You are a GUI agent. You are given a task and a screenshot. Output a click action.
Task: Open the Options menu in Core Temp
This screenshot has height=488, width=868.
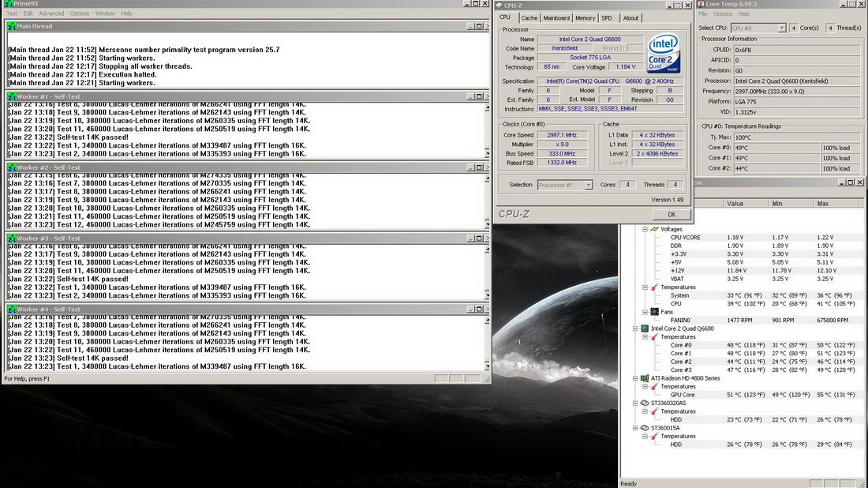click(x=722, y=14)
